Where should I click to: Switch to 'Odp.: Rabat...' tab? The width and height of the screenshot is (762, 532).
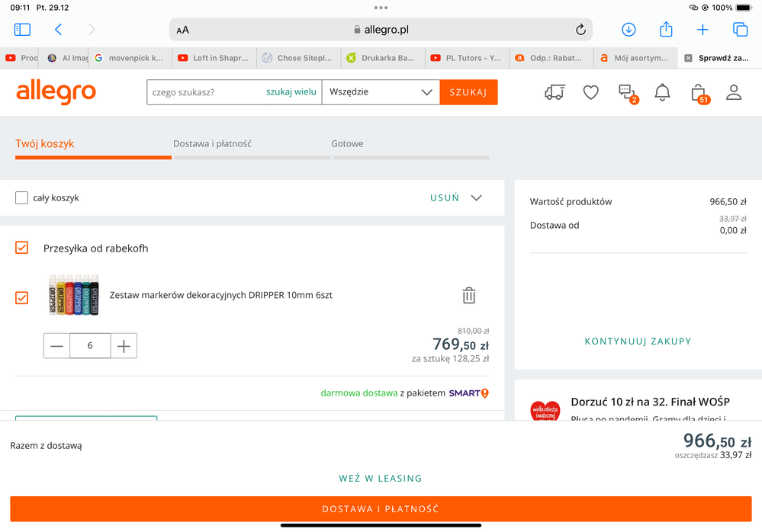551,58
